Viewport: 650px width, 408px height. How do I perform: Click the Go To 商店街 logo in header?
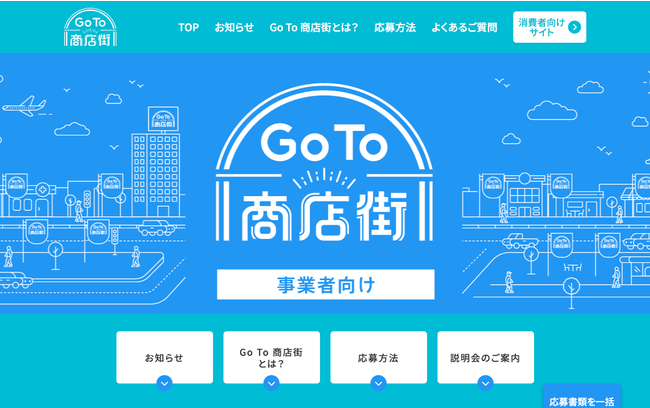pos(90,27)
